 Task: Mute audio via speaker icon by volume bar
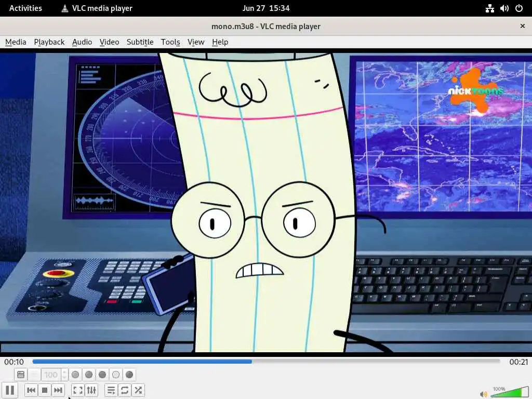pos(484,394)
